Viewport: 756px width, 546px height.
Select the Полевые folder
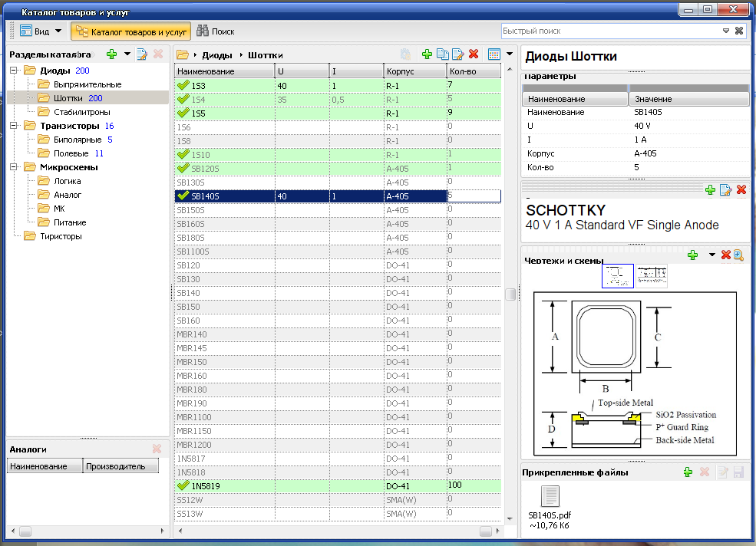[x=64, y=153]
